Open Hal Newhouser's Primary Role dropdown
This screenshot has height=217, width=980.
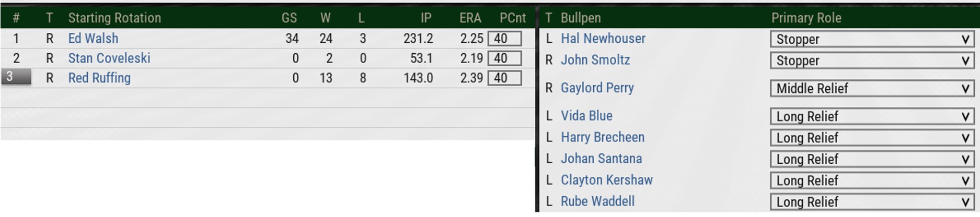tap(871, 39)
